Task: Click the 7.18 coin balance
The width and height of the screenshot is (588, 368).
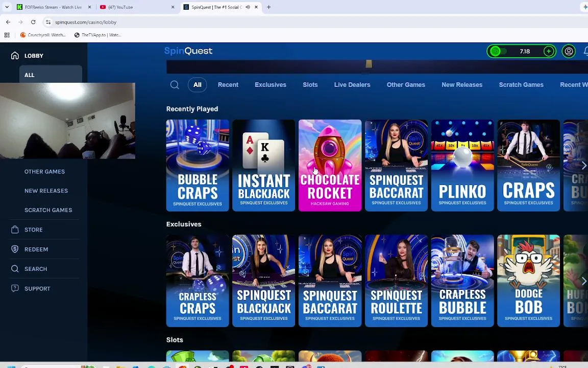Action: pos(525,51)
